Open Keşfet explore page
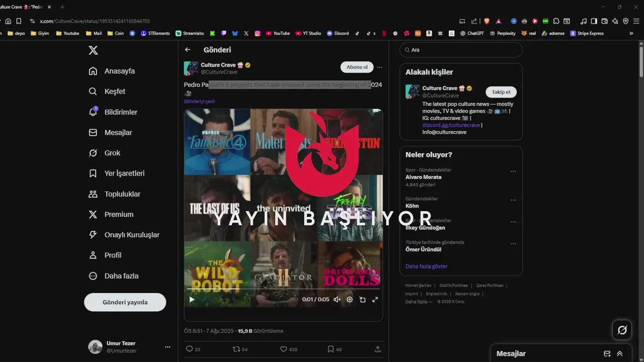 pyautogui.click(x=107, y=92)
